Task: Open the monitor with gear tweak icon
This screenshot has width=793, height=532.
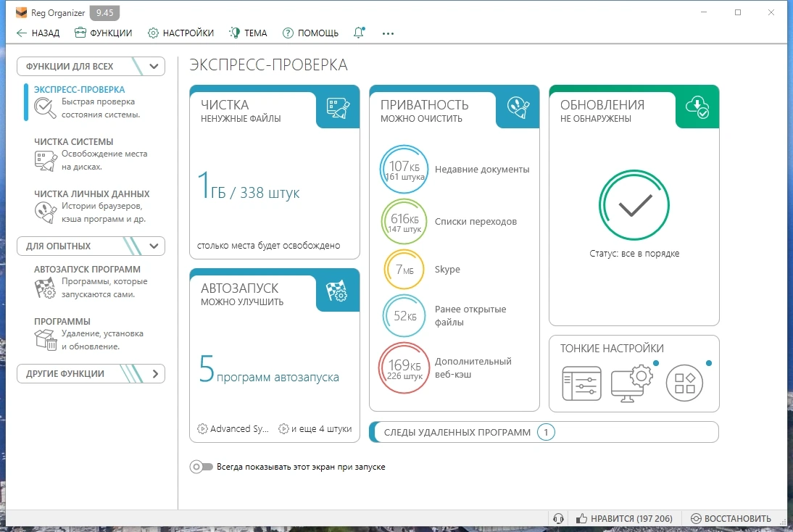Action: [631, 383]
